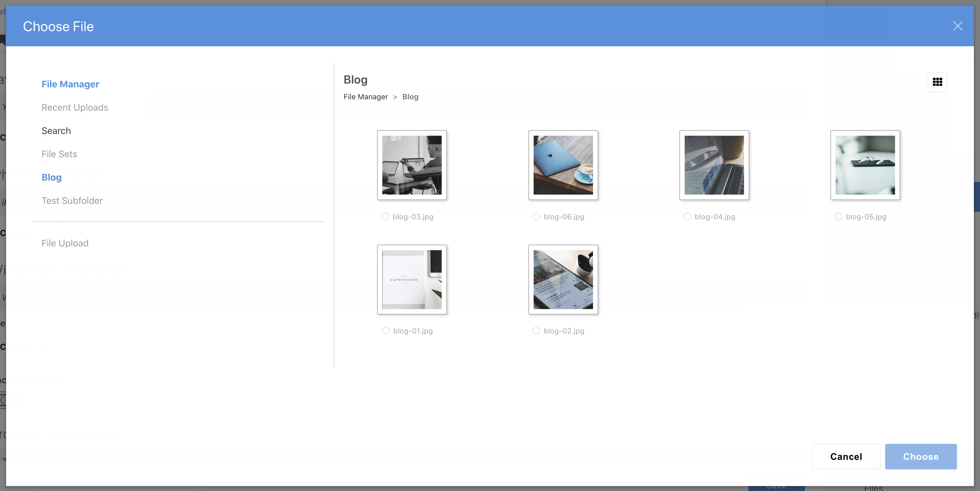
Task: Open the File Upload option
Action: 65,243
